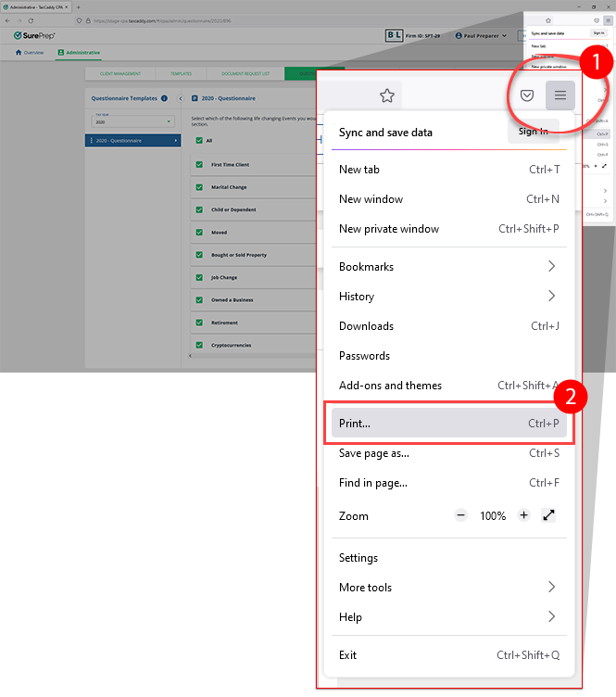Uncheck the Bought or Sold Property checkbox

(x=199, y=255)
